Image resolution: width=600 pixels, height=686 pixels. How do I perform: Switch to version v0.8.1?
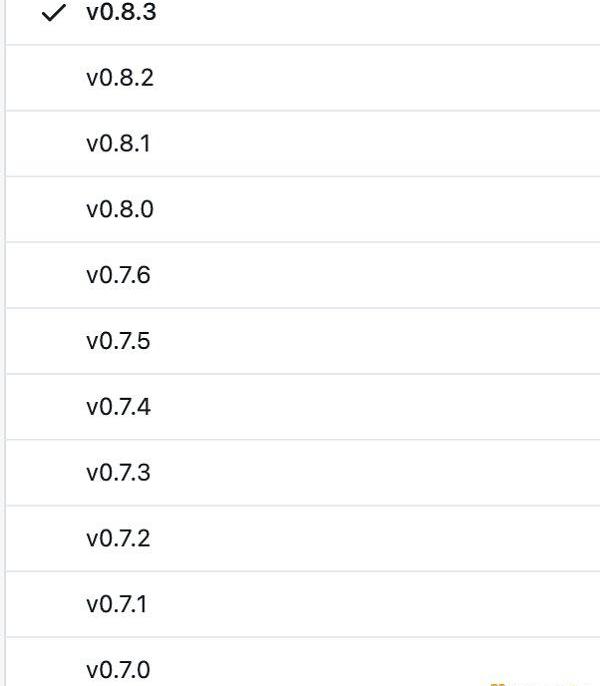pos(119,143)
